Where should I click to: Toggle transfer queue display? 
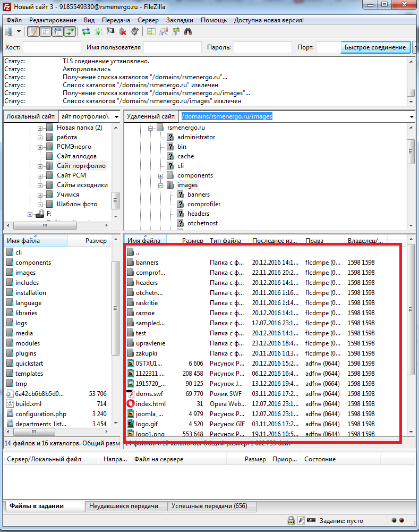[70, 31]
